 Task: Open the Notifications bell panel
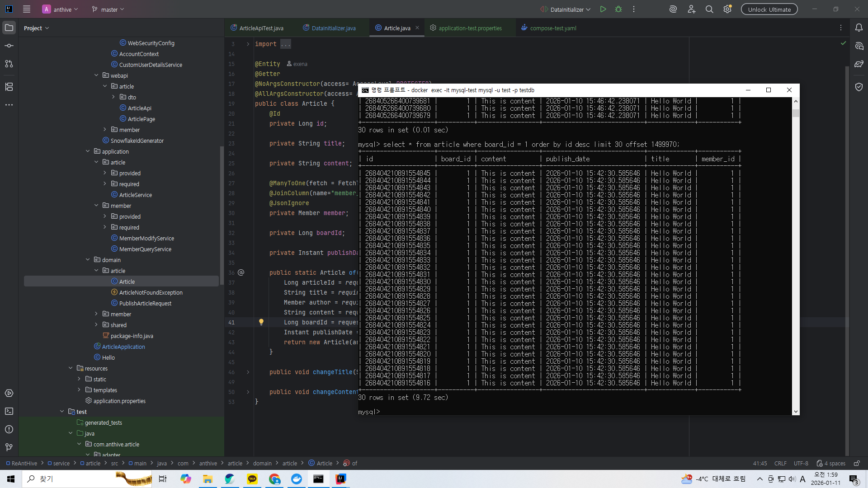pyautogui.click(x=859, y=28)
